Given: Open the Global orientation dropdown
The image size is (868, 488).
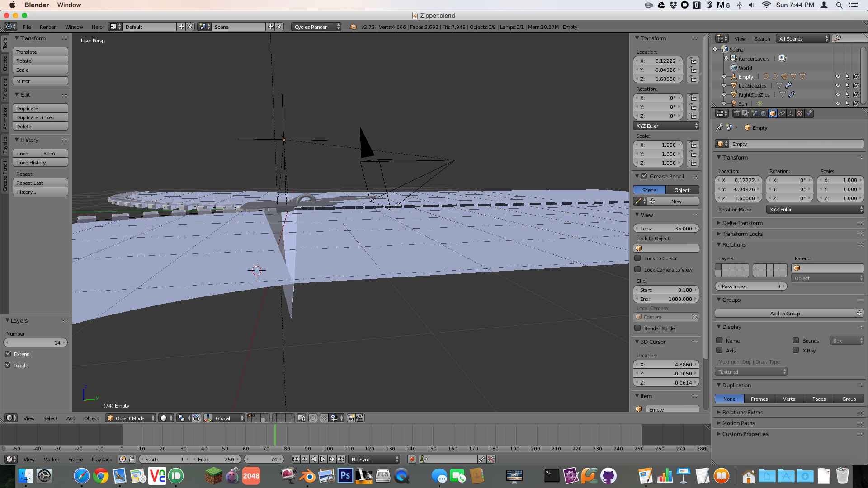Looking at the screenshot, I should tap(229, 418).
